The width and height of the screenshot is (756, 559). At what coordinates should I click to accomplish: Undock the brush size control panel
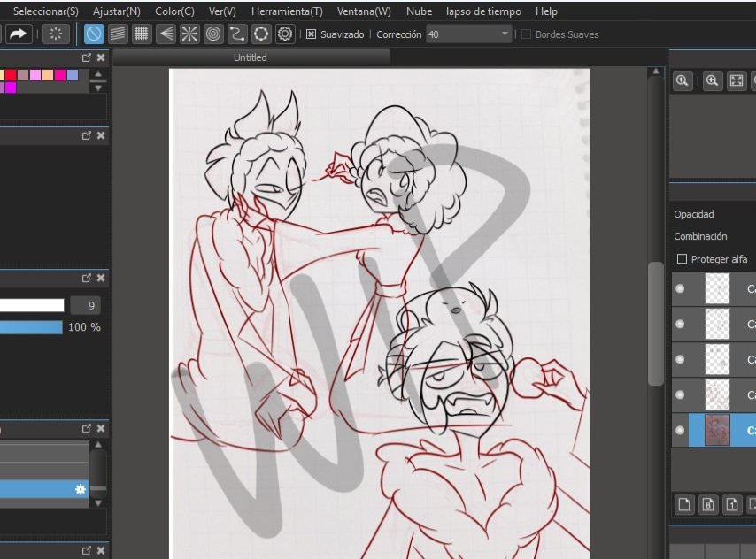pyautogui.click(x=86, y=278)
